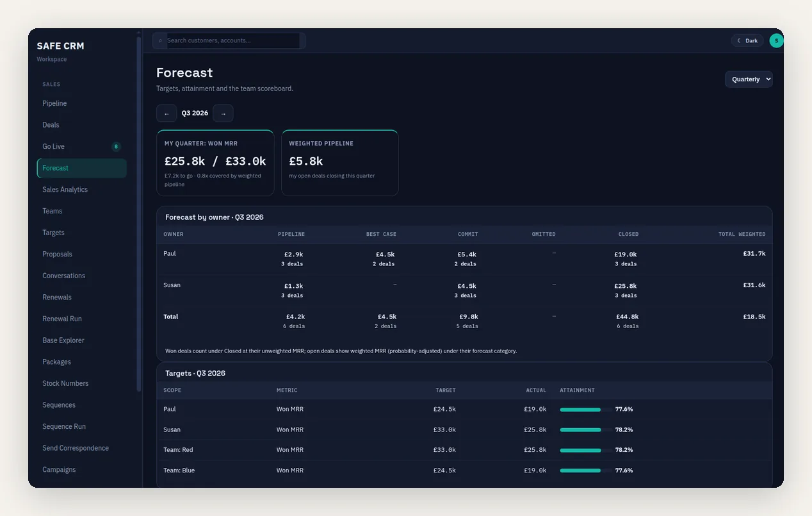812x516 pixels.
Task: Open Send Correspondence in sidebar
Action: (x=82, y=448)
